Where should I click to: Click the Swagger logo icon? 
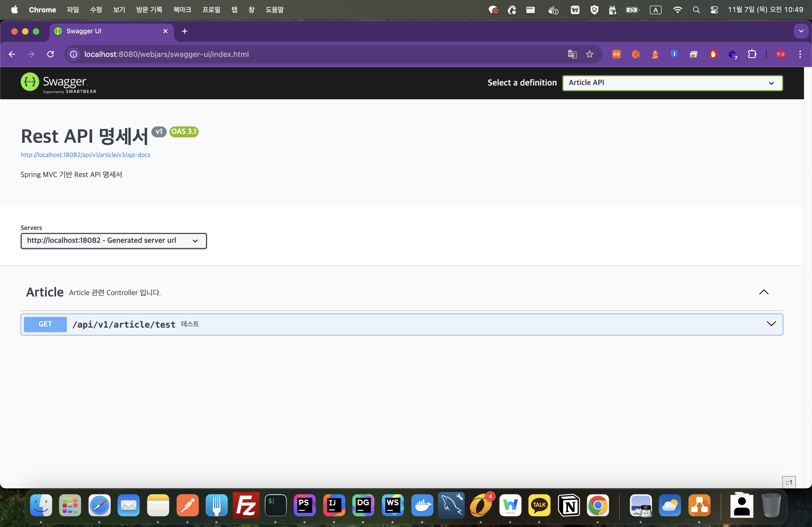[x=30, y=82]
